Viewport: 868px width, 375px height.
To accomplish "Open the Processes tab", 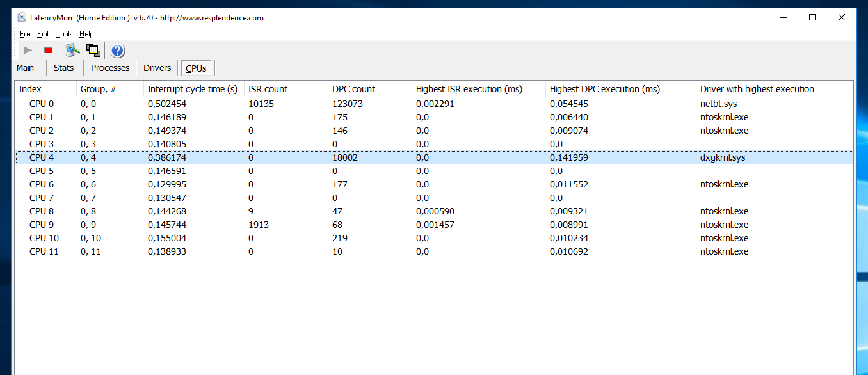I will click(110, 68).
